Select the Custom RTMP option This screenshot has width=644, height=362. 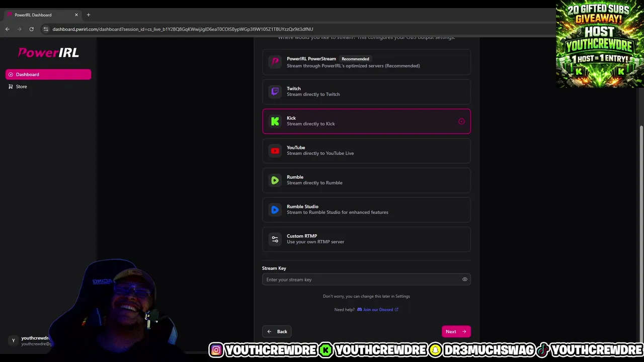coord(366,239)
